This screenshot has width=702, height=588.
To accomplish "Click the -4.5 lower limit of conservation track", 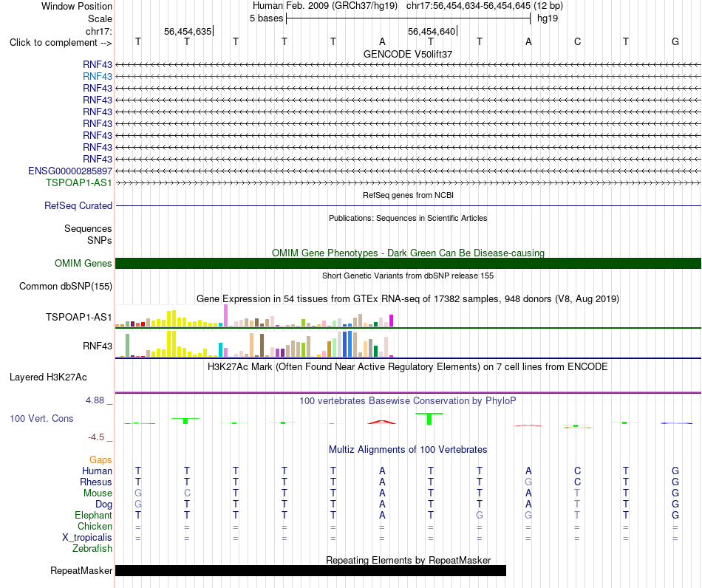I will pyautogui.click(x=96, y=437).
